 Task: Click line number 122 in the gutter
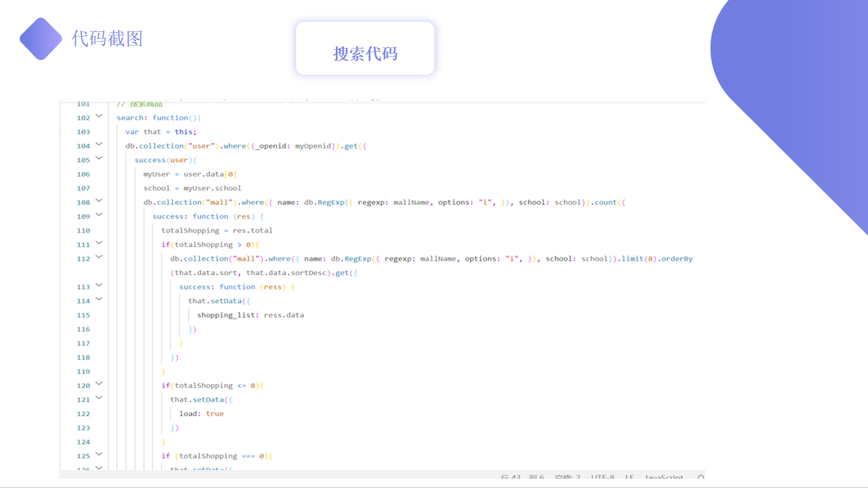pyautogui.click(x=83, y=414)
